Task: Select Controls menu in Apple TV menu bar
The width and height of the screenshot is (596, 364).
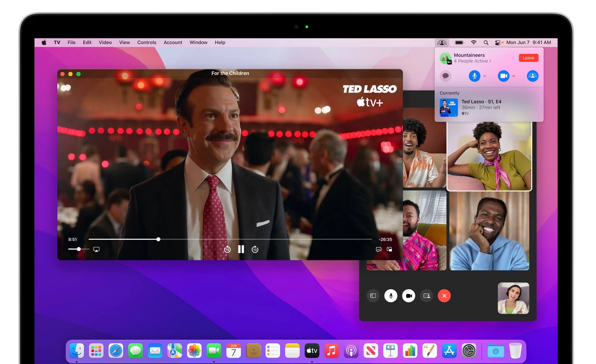Action: click(147, 42)
